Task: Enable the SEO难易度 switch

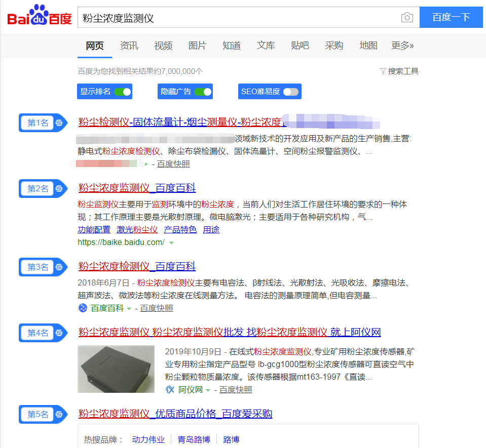Action: pyautogui.click(x=291, y=92)
